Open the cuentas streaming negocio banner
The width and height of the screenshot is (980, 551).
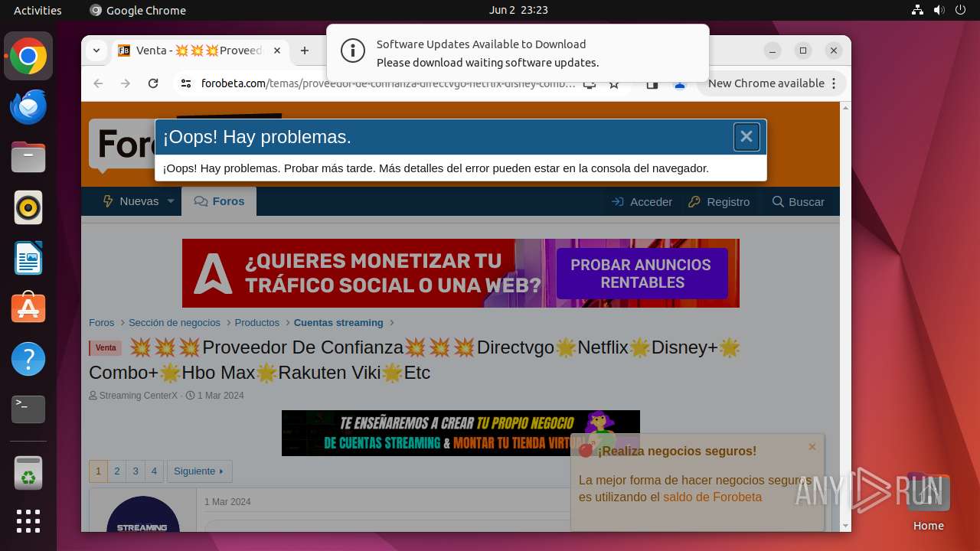pyautogui.click(x=461, y=433)
